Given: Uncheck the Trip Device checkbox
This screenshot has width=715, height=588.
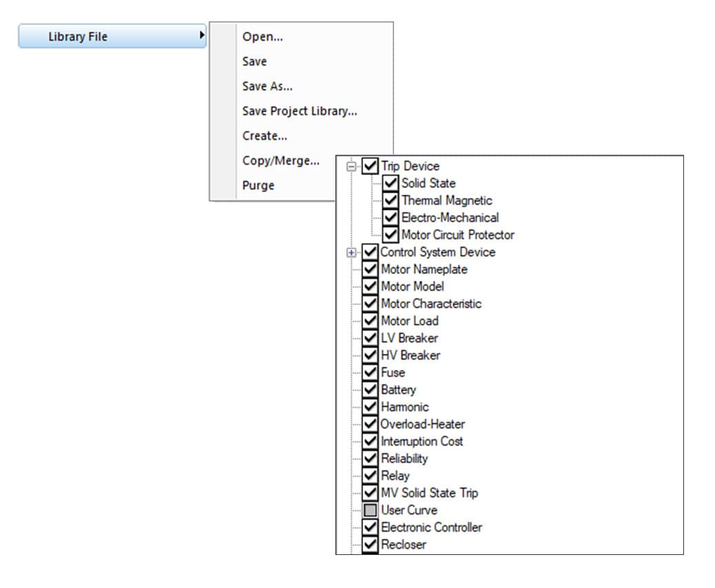Looking at the screenshot, I should (x=369, y=166).
